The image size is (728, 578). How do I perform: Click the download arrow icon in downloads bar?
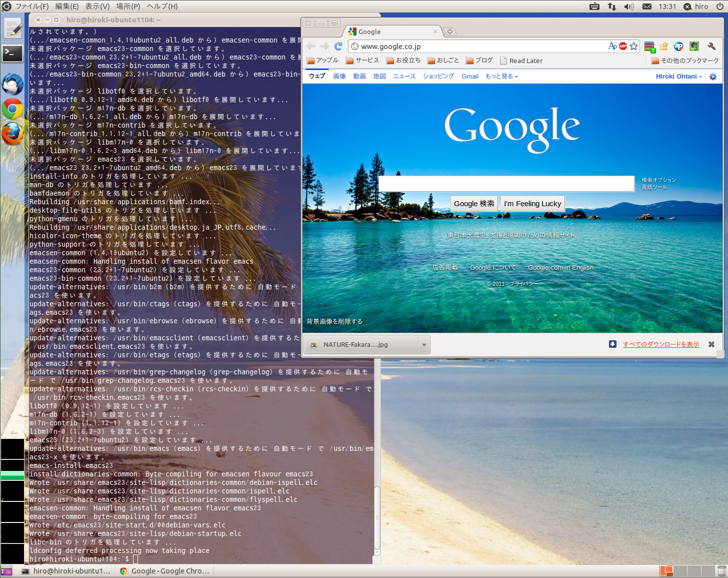pyautogui.click(x=612, y=344)
